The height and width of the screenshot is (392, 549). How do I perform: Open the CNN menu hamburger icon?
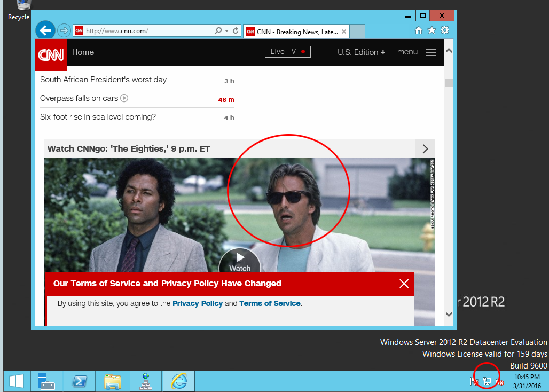point(430,52)
